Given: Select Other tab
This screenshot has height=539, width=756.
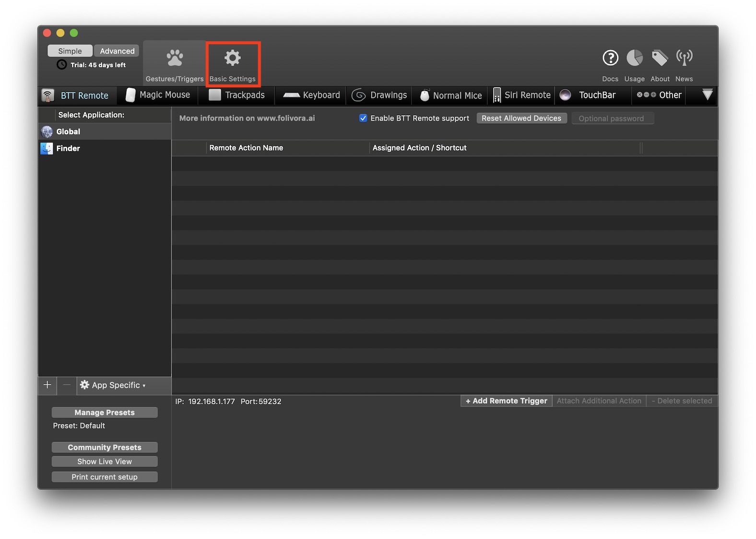Looking at the screenshot, I should tap(659, 95).
